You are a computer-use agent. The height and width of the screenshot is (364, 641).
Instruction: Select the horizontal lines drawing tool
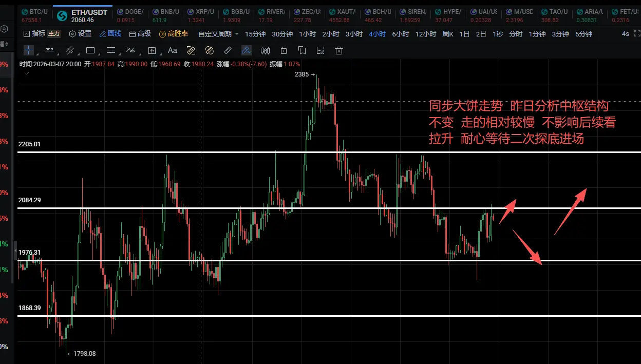tap(111, 50)
